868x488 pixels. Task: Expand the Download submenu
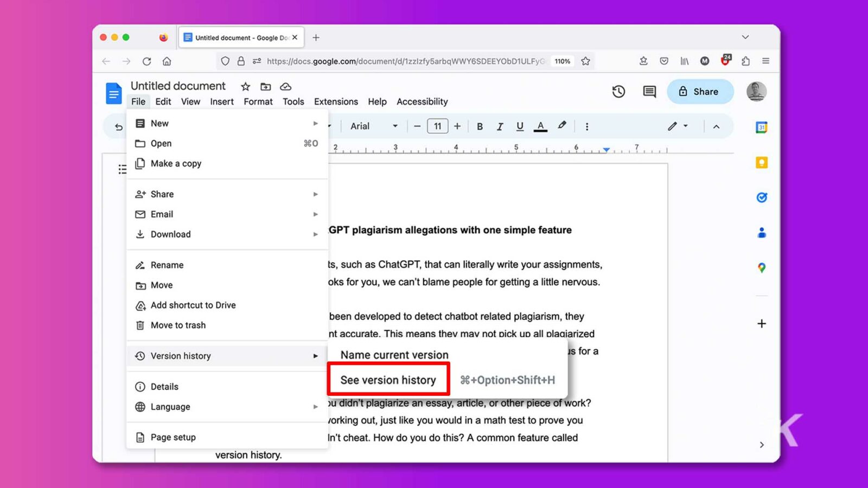[227, 234]
